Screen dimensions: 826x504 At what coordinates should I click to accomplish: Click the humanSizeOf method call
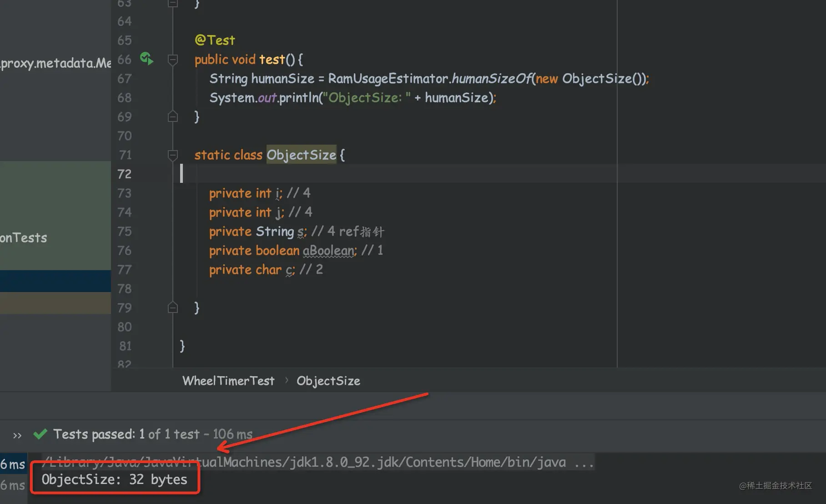point(491,79)
